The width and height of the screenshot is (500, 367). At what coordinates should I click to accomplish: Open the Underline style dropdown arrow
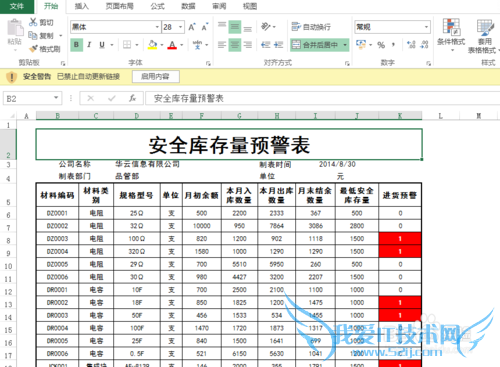[x=112, y=45]
